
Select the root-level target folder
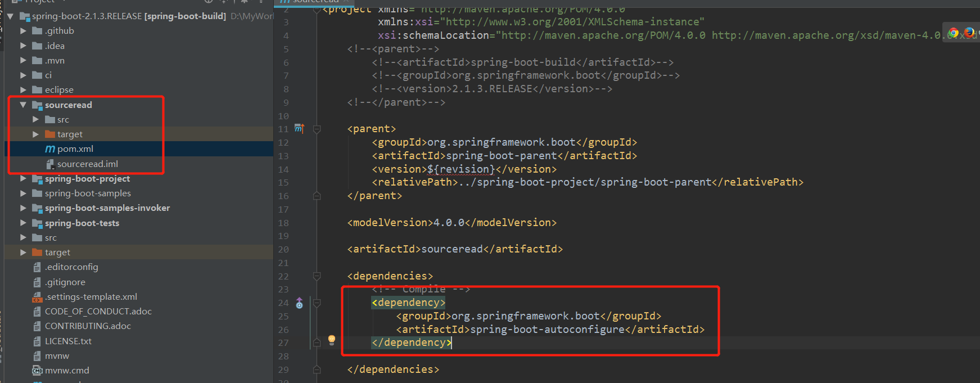pos(57,253)
